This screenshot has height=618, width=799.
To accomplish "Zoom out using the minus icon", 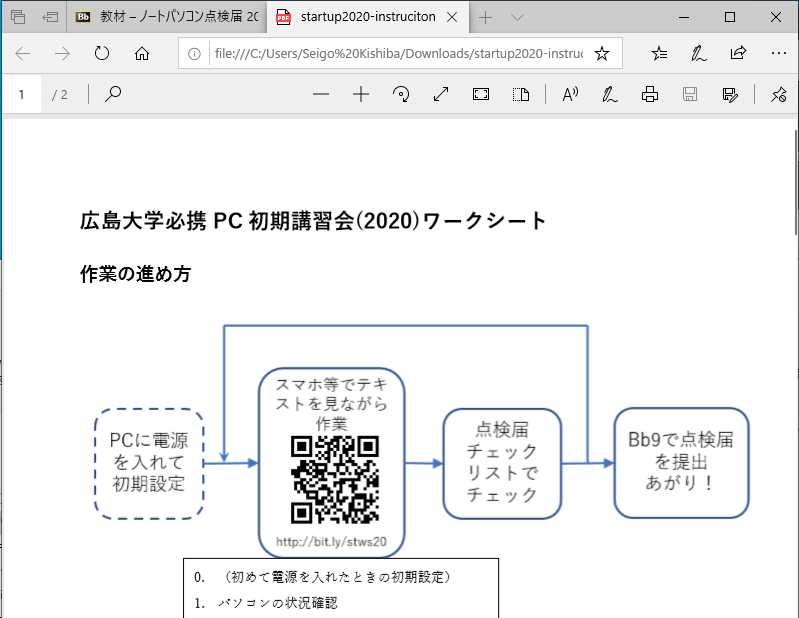I will 321,95.
